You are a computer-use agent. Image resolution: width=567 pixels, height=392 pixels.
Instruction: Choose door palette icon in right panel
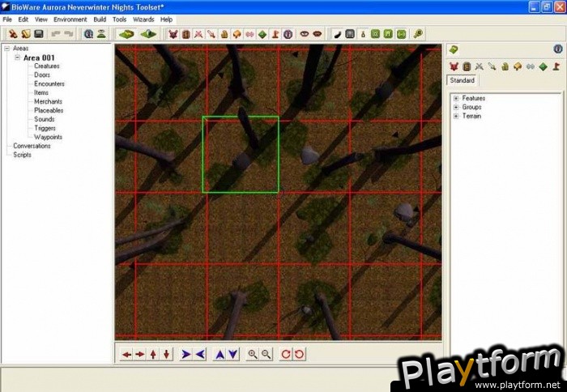pos(467,66)
